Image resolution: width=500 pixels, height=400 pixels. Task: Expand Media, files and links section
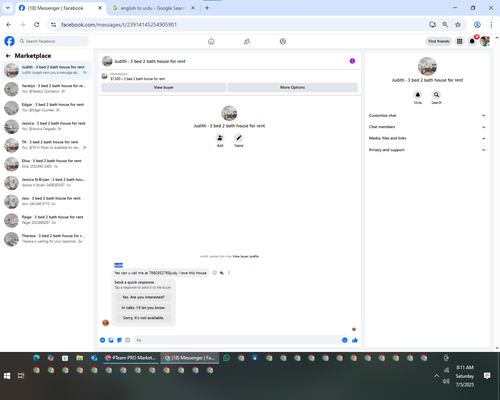click(x=427, y=138)
